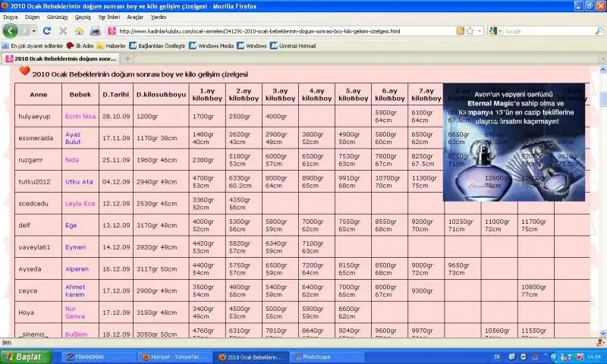Open the Windows Media bookmark
Image resolution: width=607 pixels, height=364 pixels.
(212, 45)
